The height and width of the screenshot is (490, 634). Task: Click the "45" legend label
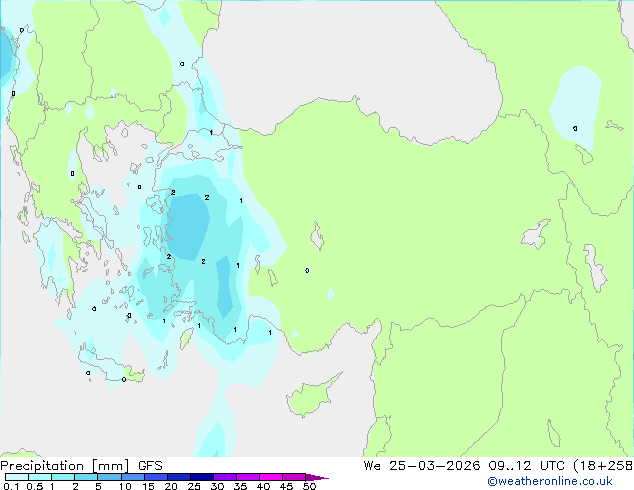point(286,486)
